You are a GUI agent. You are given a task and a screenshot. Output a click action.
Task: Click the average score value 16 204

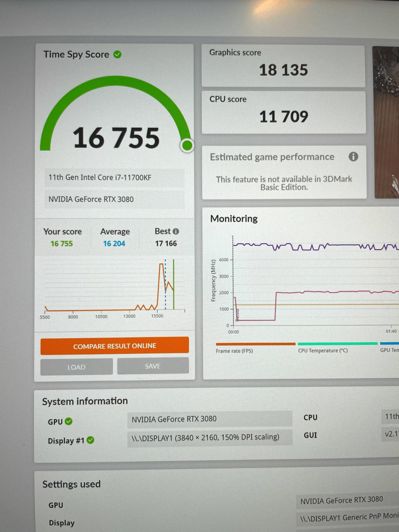point(114,244)
